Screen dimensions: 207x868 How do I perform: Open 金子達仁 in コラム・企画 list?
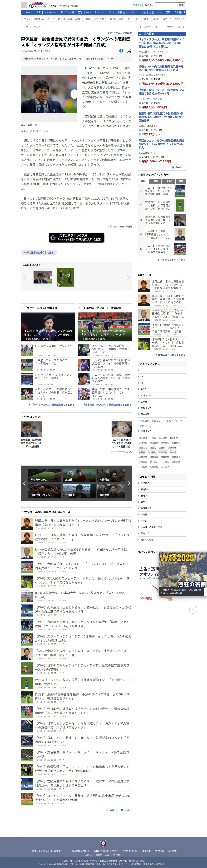tap(145, 483)
